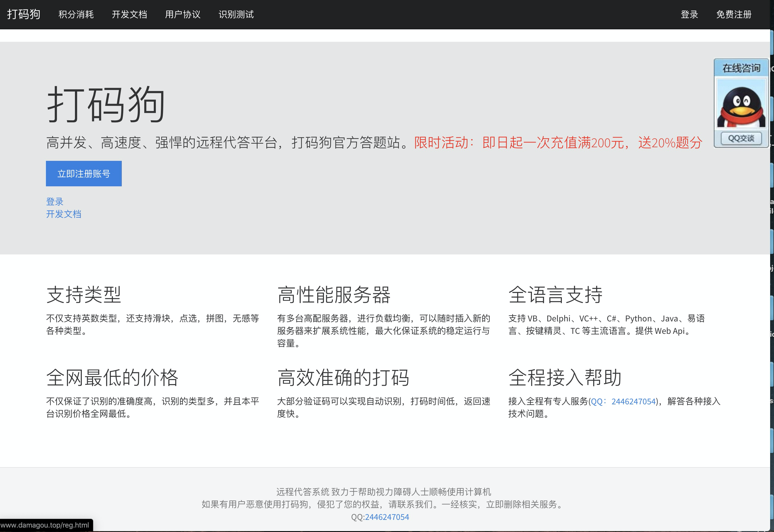This screenshot has width=774, height=532.
Task: Click 免费注册 in the top-right navbar
Action: 734,14
